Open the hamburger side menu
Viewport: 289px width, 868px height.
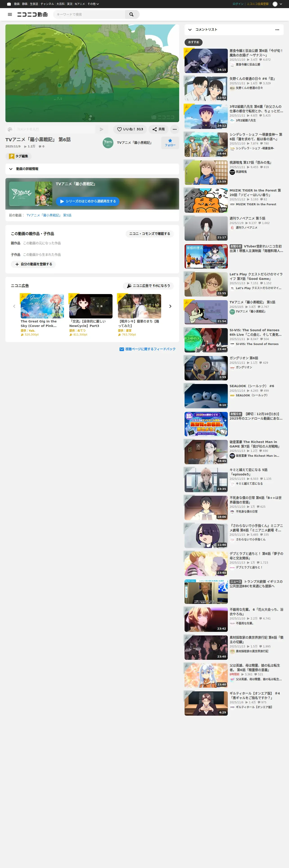(10, 14)
